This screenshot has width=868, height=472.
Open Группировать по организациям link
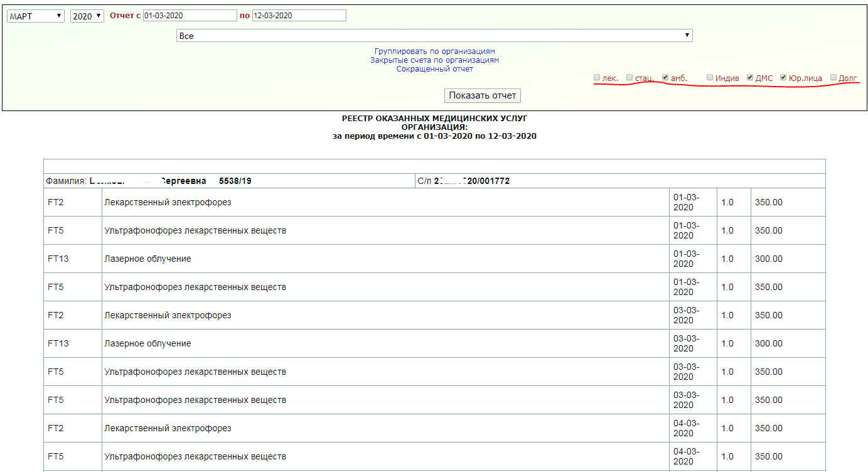click(434, 51)
